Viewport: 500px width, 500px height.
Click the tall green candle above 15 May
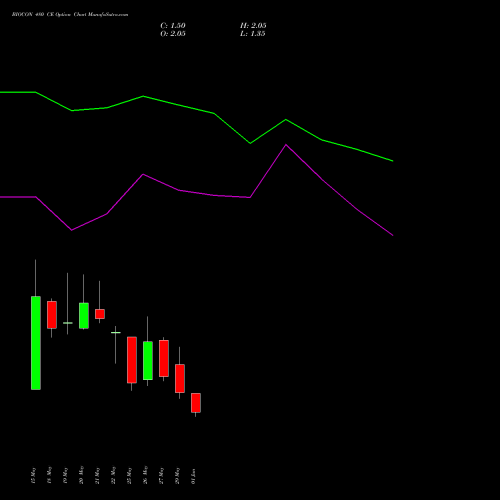(36, 343)
